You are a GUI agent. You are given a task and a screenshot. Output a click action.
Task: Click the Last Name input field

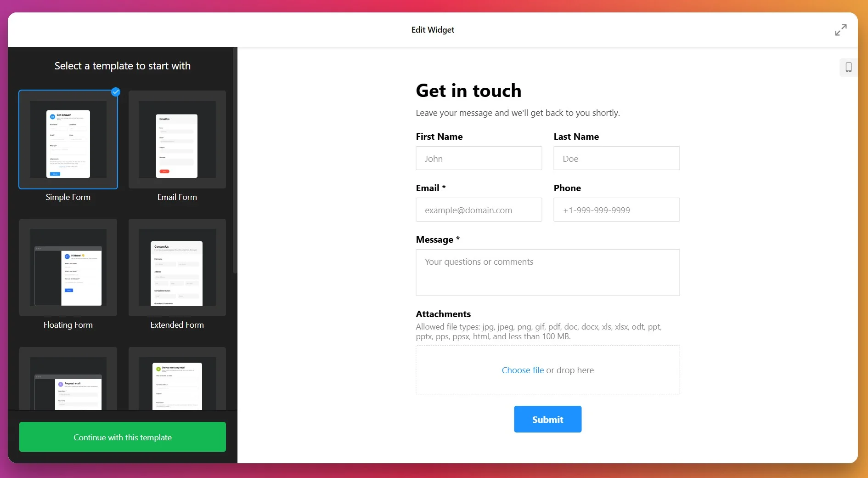pyautogui.click(x=617, y=158)
